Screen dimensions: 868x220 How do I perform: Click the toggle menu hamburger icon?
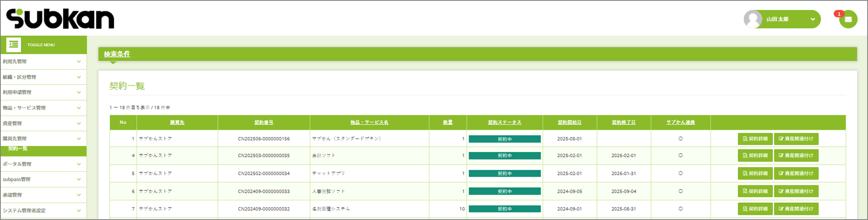[13, 45]
